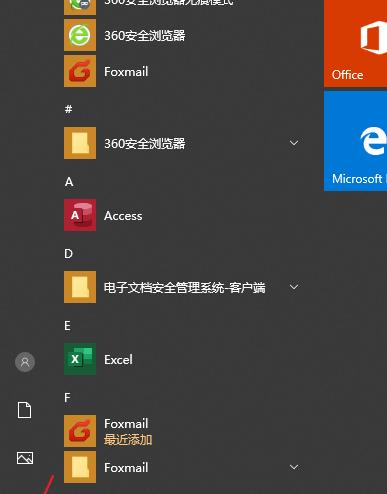Click the E letter section header

point(67,326)
